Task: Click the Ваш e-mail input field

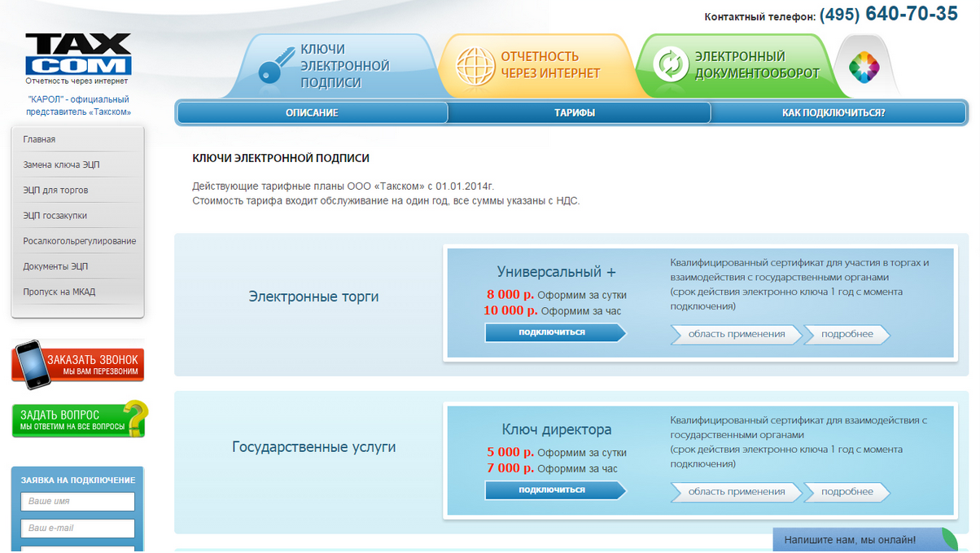Action: [x=77, y=529]
